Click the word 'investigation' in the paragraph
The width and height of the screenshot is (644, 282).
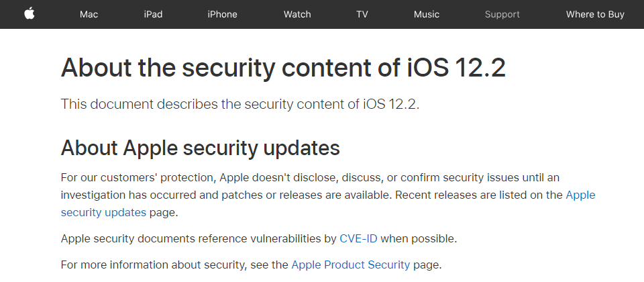pyautogui.click(x=93, y=195)
